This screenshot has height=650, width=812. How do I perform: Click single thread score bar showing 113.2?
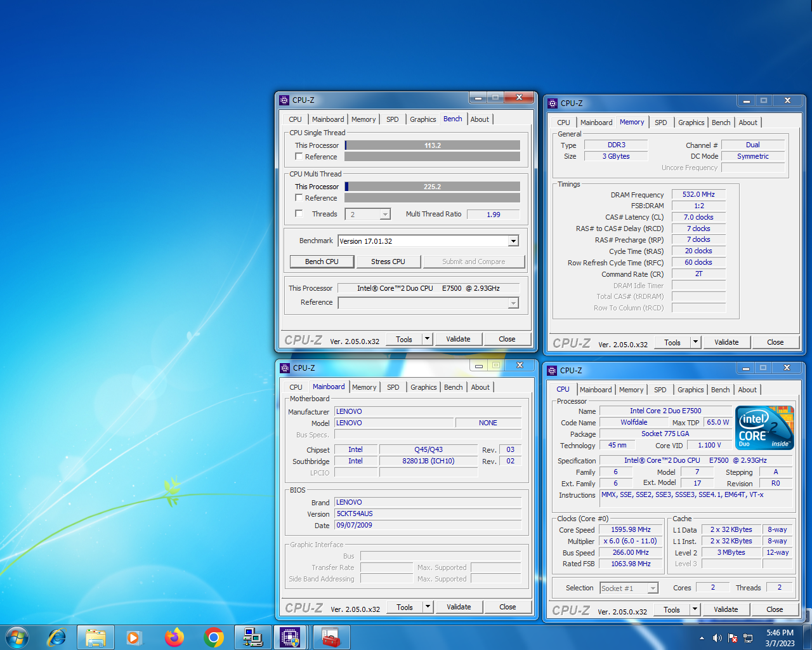click(433, 145)
